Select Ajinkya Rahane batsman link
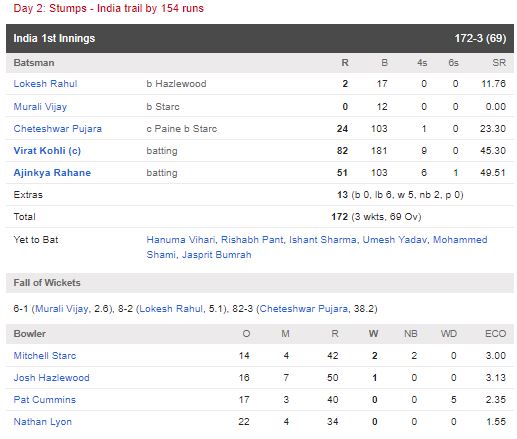517x439 pixels. [52, 173]
